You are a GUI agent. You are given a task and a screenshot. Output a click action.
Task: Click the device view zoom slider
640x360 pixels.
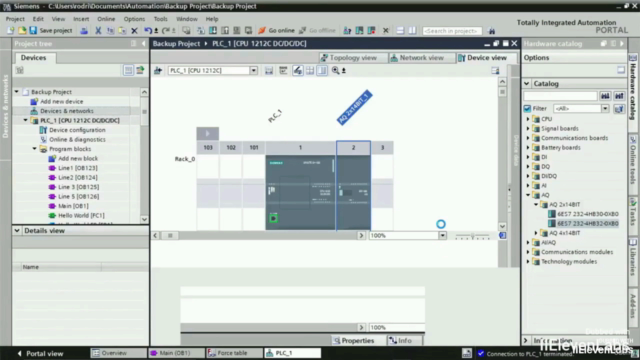tap(472, 236)
